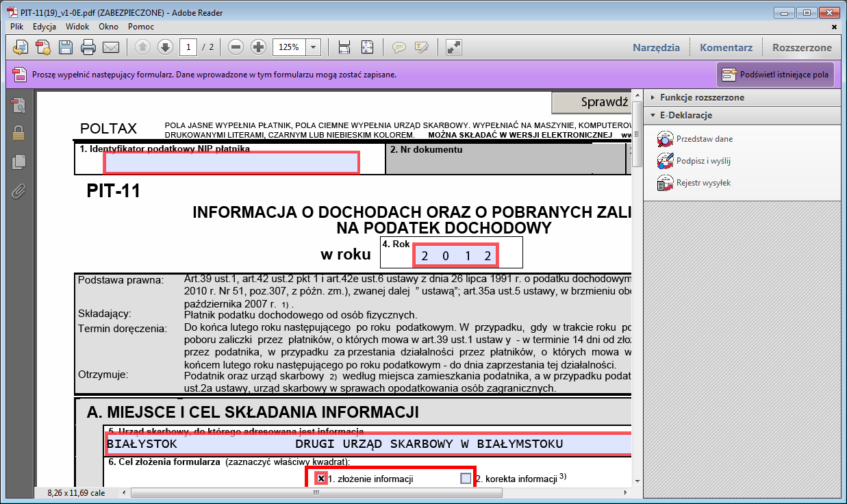Add a sticky note comment

pos(399,47)
